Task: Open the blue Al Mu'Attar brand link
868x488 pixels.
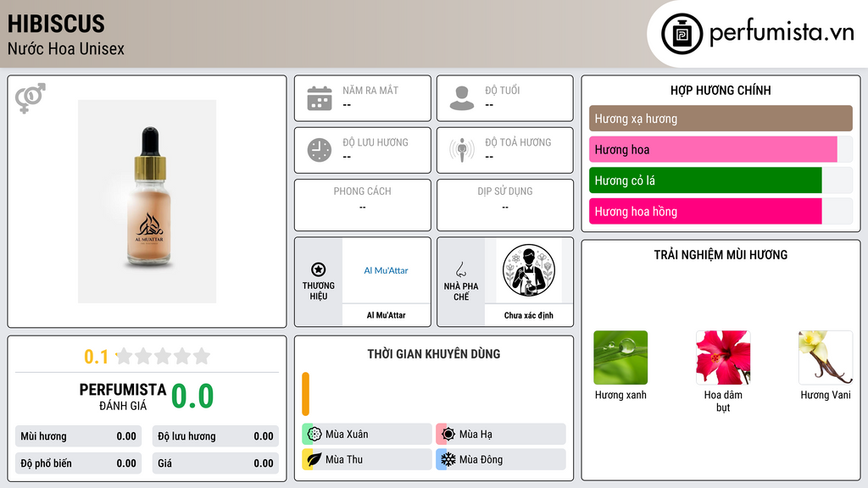Action: tap(386, 270)
